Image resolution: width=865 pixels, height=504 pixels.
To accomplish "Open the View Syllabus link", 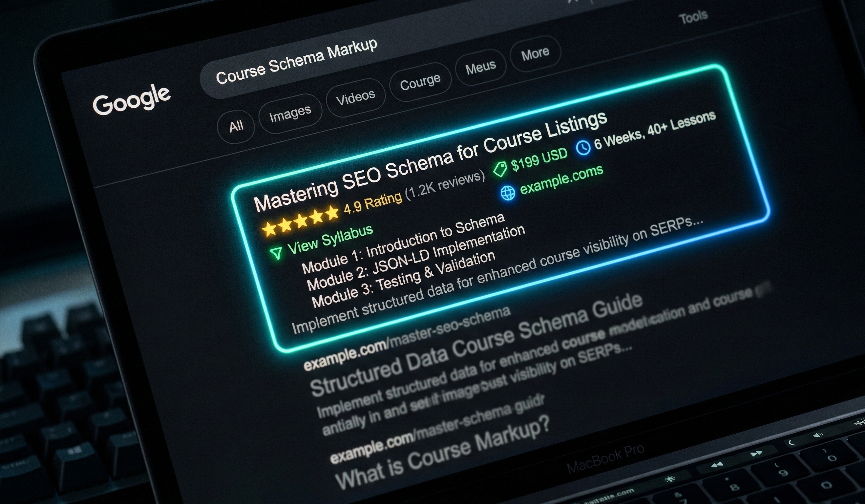I will [330, 239].
